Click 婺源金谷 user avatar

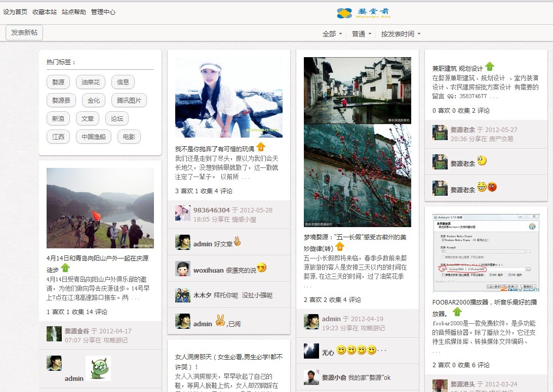click(54, 334)
